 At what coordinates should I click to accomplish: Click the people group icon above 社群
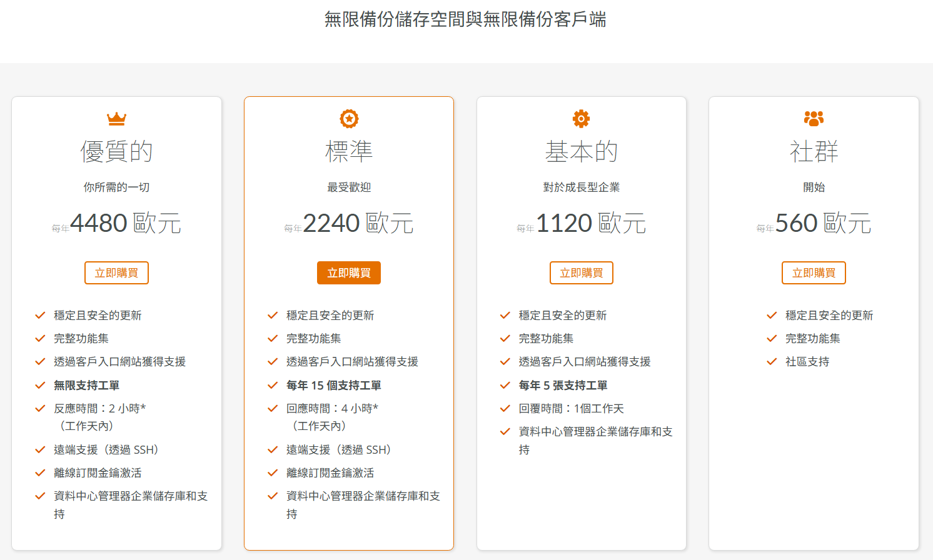coord(814,118)
